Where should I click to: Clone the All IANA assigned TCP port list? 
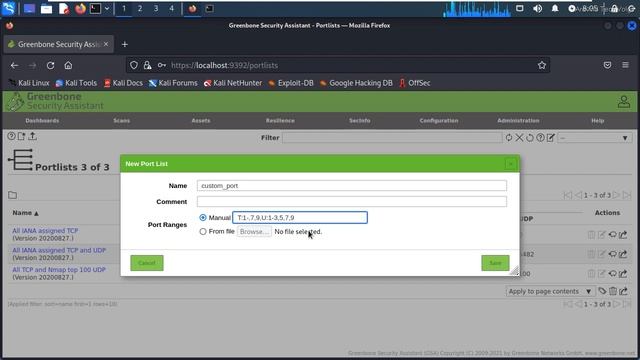pos(613,235)
